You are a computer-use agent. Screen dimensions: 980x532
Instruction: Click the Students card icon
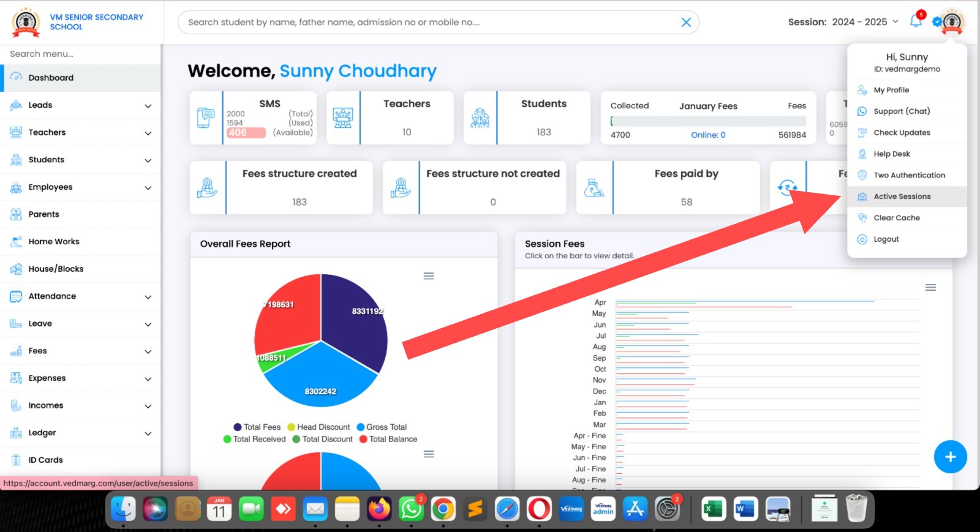click(480, 118)
